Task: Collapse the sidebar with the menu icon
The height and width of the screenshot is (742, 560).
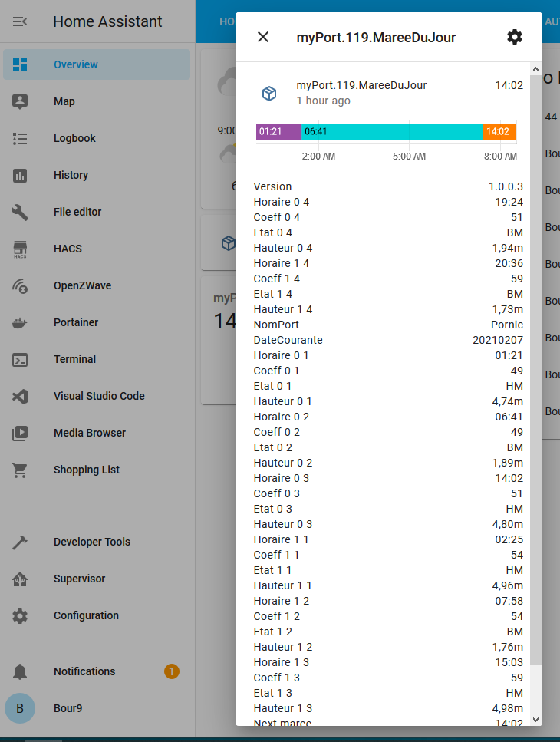Action: (20, 21)
